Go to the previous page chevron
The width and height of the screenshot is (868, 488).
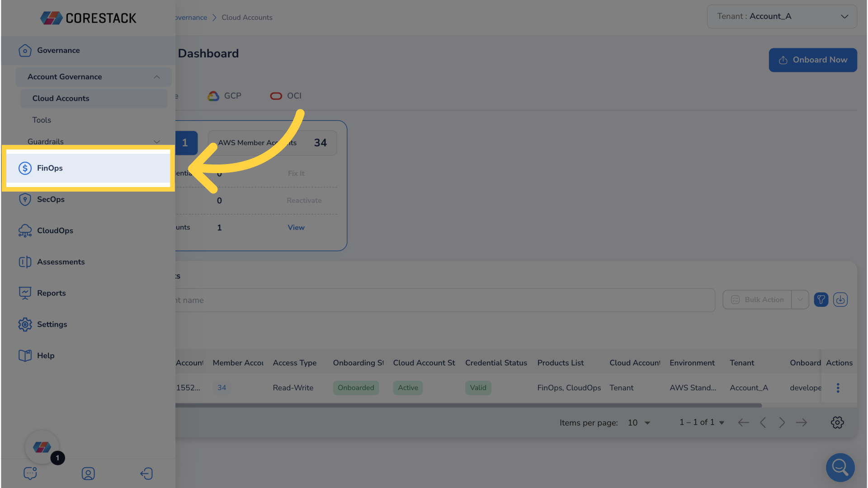pyautogui.click(x=763, y=422)
